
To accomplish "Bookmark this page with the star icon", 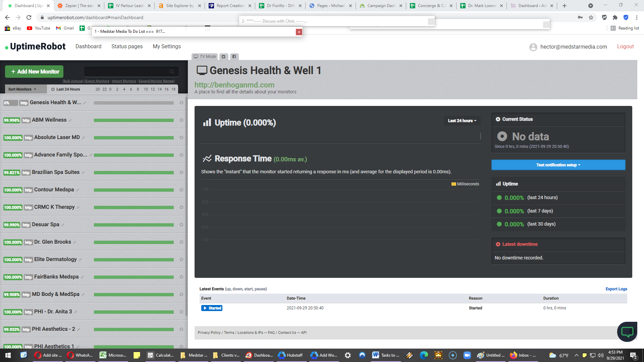I will coord(591,17).
